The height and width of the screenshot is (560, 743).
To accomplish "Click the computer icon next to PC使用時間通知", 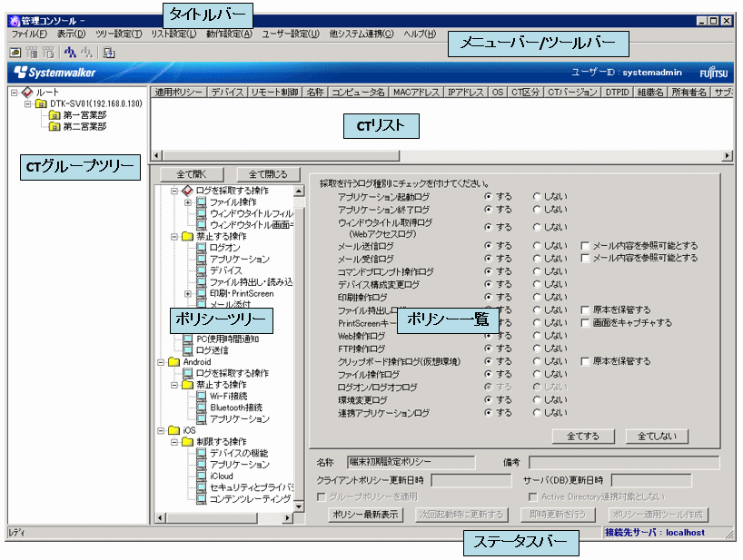I will point(188,339).
